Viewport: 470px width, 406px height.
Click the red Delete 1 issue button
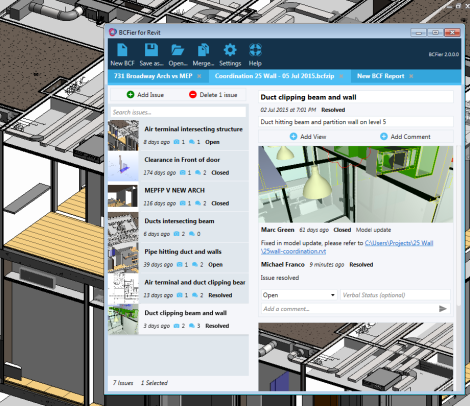click(213, 95)
